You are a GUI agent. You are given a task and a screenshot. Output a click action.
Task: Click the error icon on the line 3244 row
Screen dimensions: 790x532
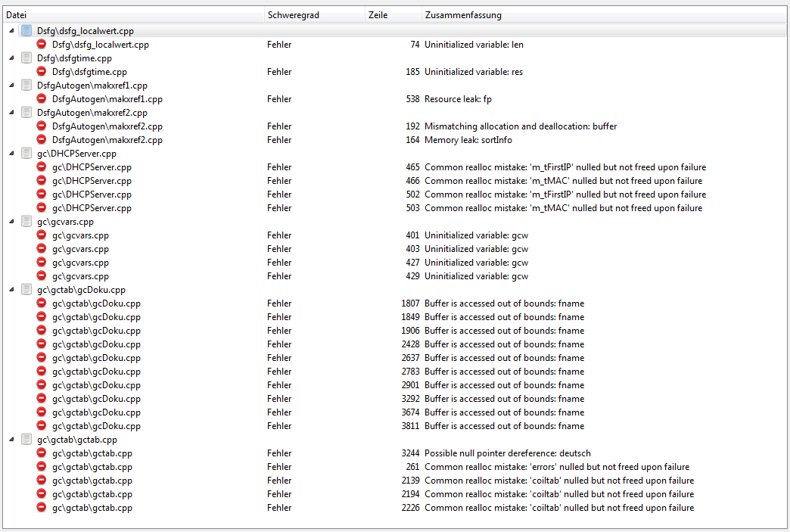click(42, 453)
